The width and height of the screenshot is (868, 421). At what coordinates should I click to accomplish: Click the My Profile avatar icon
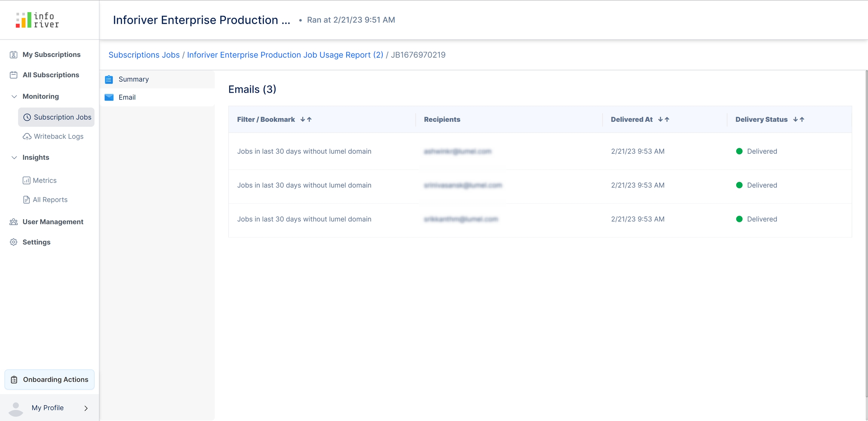[16, 409]
